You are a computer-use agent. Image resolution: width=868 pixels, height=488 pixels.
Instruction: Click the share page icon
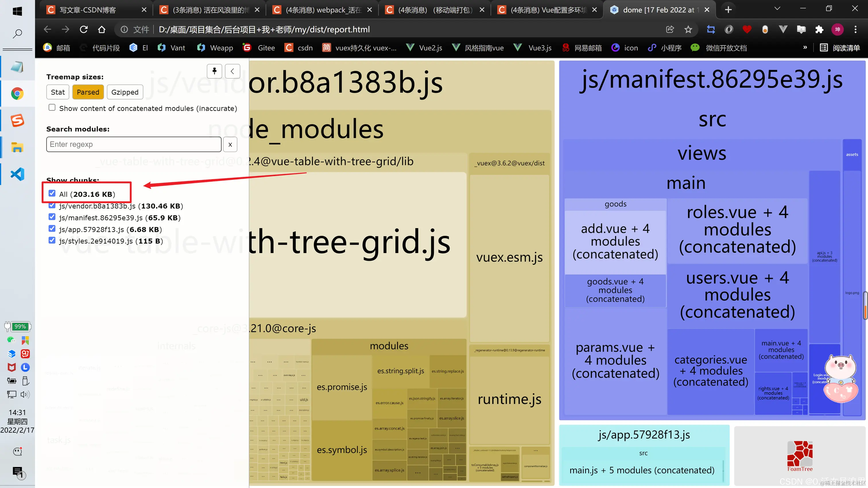[x=670, y=30]
